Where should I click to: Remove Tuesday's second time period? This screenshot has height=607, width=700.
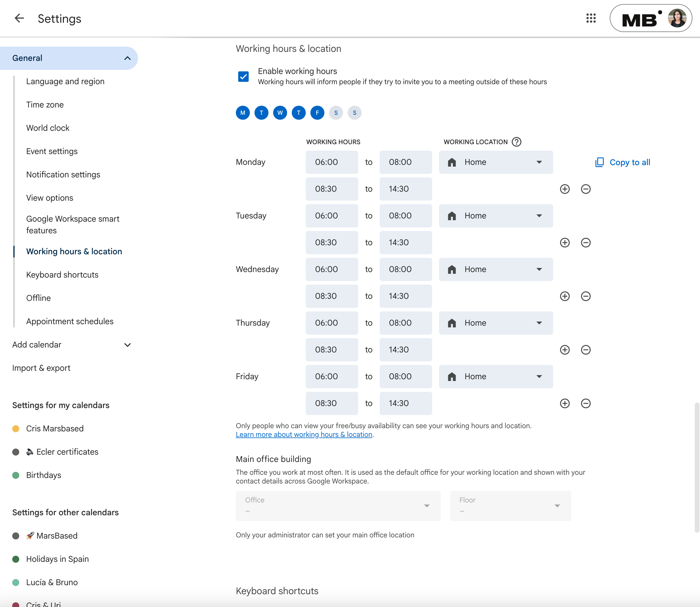click(586, 243)
